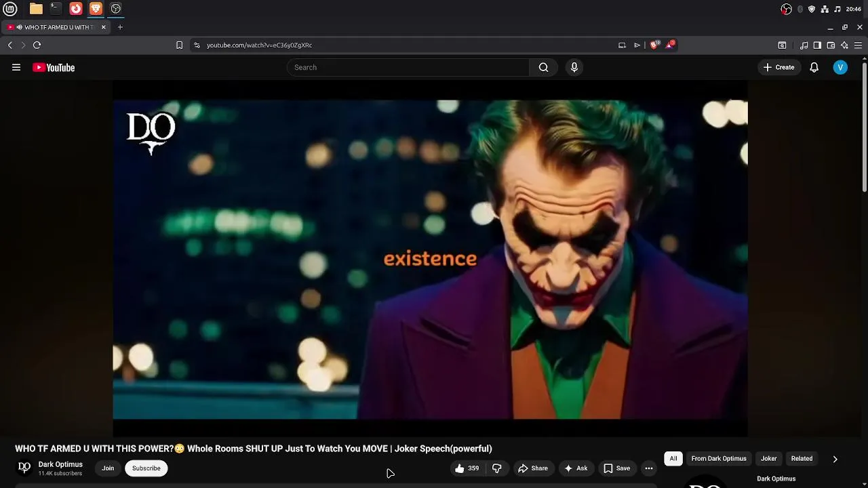Click the page vertical scrollbar
868x488 pixels.
pos(865,128)
